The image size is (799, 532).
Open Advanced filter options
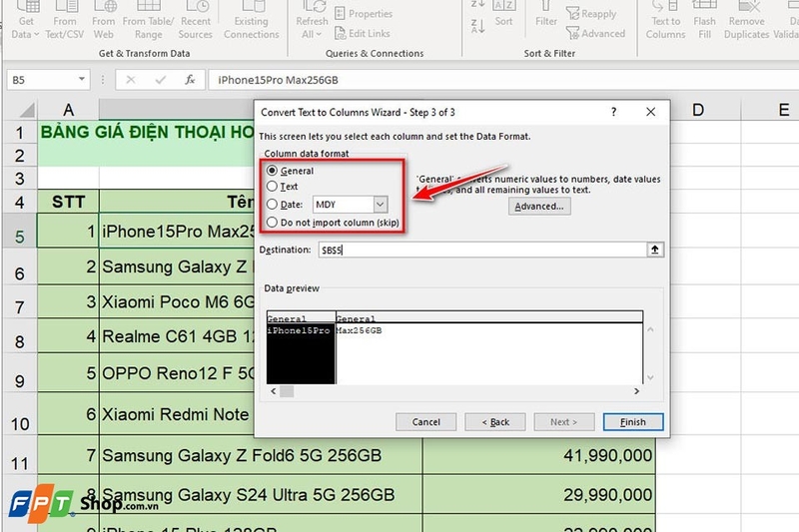pos(595,34)
